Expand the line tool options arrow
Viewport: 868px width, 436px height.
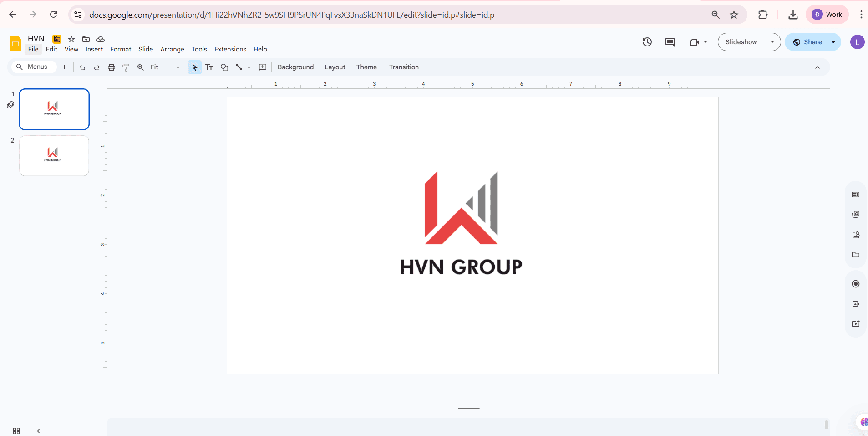pos(248,67)
